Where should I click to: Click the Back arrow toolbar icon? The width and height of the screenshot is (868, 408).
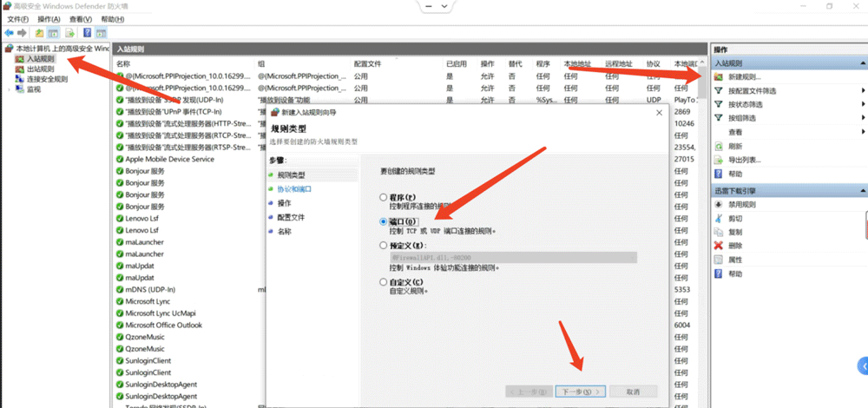[x=9, y=33]
